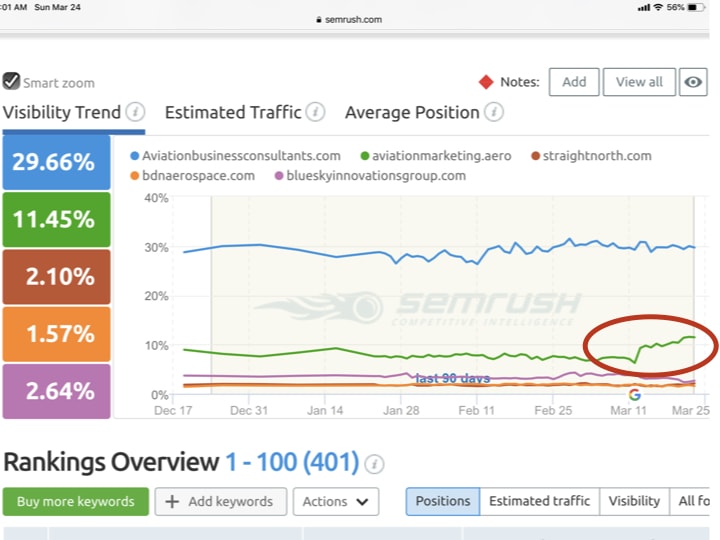Click the Dec 17 date label on axis
The image size is (720, 540).
pos(173,411)
